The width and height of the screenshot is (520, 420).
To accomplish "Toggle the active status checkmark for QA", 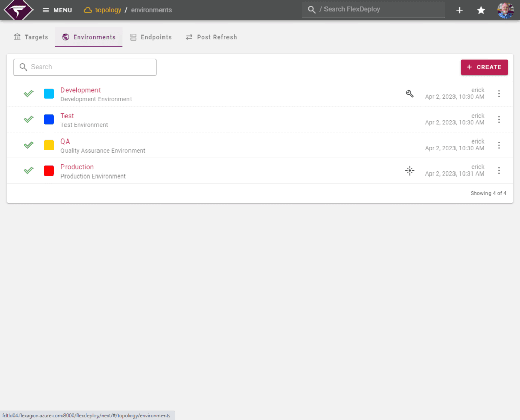I will (x=28, y=145).
